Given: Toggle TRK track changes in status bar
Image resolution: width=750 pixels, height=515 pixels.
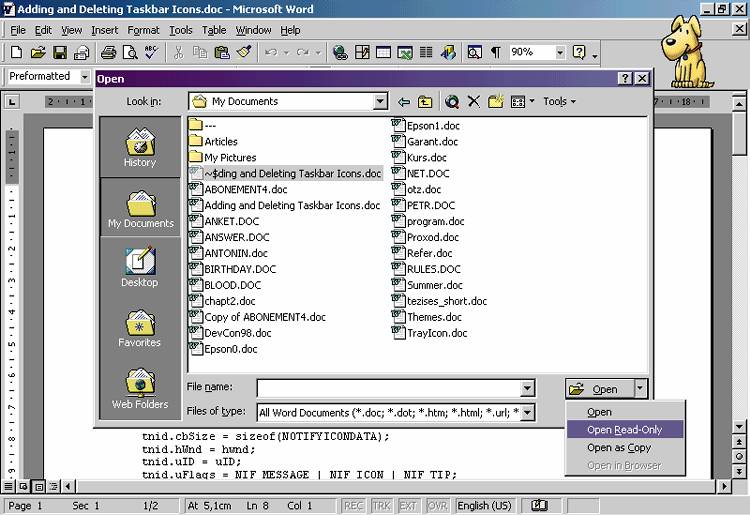Looking at the screenshot, I should click(x=380, y=505).
